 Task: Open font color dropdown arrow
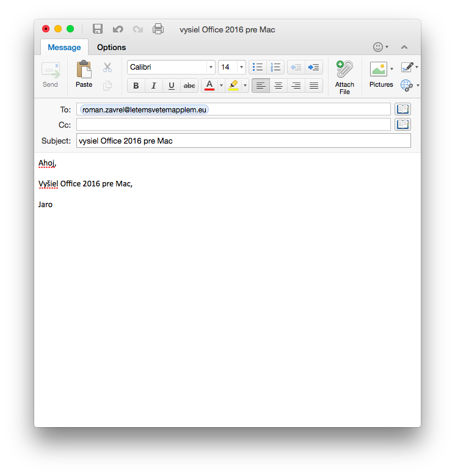(221, 86)
